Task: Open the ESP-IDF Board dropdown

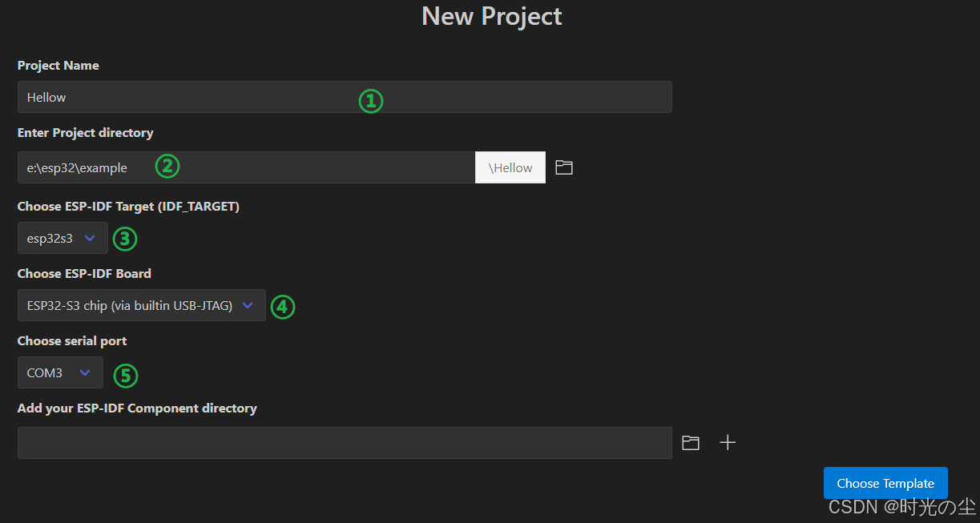Action: [141, 305]
